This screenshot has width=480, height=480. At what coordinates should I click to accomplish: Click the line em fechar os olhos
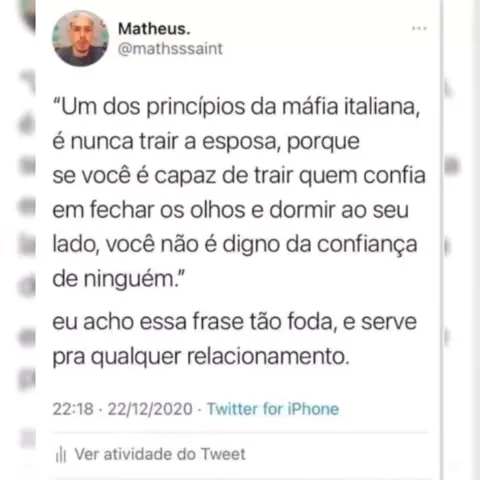(231, 210)
